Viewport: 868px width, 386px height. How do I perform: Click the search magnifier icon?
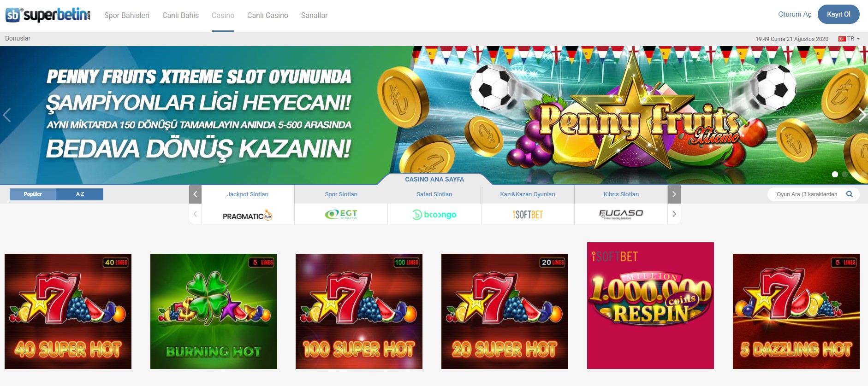tap(850, 194)
